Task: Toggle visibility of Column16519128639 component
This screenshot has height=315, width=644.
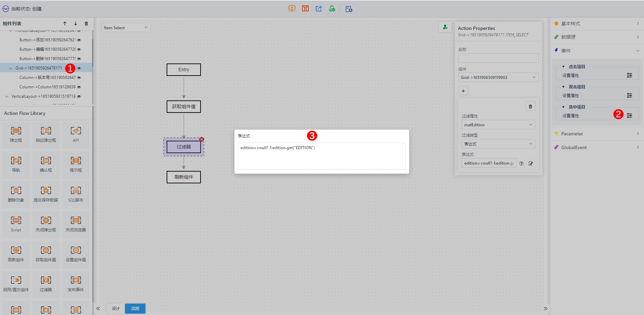Action: [79, 87]
